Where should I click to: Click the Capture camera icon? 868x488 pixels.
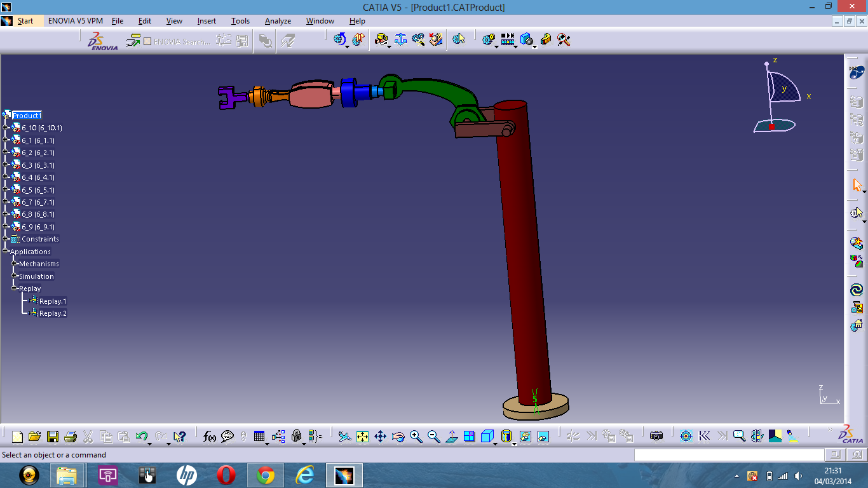pyautogui.click(x=656, y=436)
